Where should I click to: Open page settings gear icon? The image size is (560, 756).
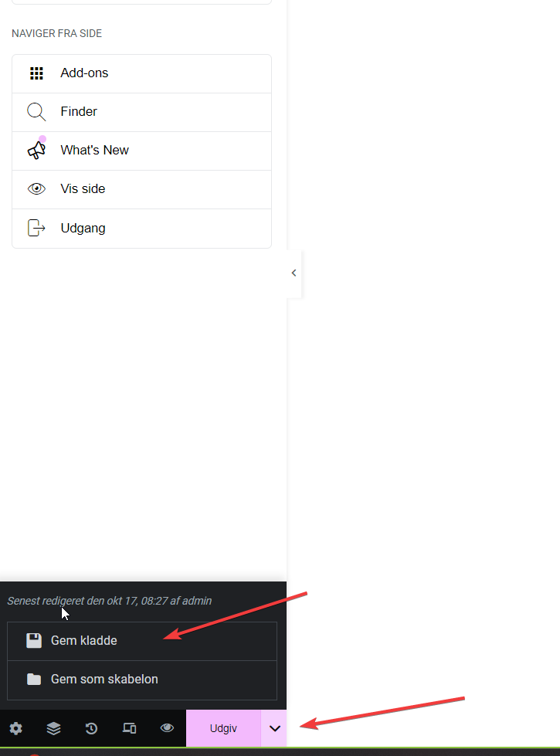(x=15, y=728)
